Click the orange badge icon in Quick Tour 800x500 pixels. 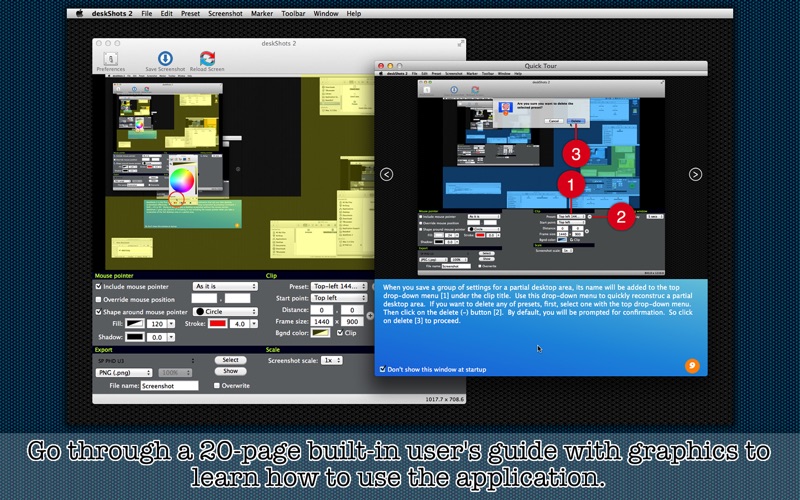[x=692, y=365]
